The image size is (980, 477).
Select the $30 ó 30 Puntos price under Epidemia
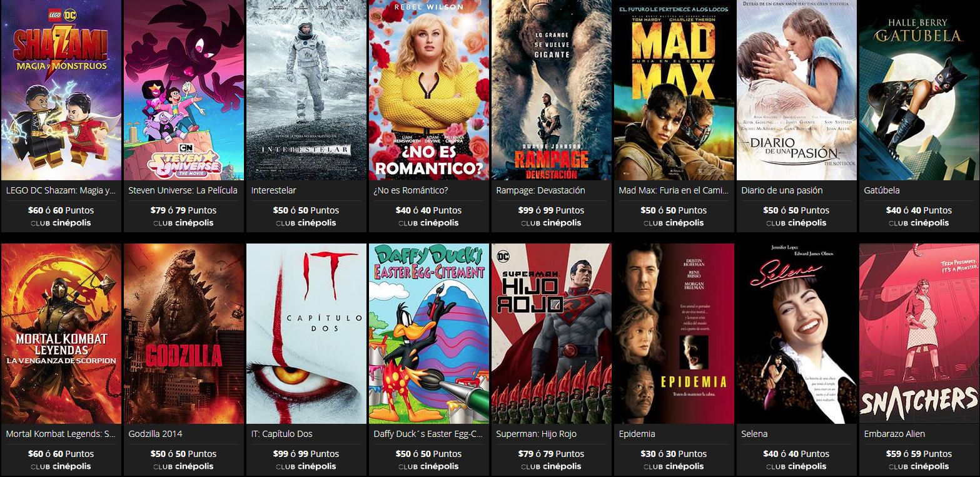(674, 454)
